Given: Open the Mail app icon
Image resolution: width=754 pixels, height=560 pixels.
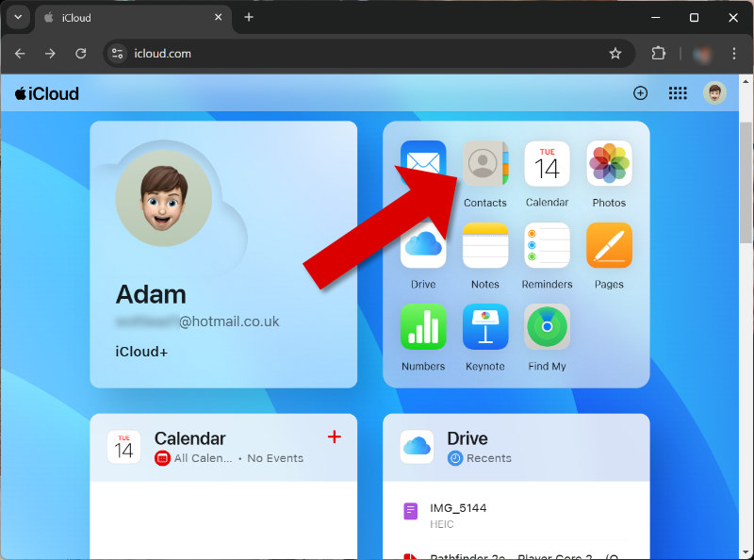Looking at the screenshot, I should [423, 163].
